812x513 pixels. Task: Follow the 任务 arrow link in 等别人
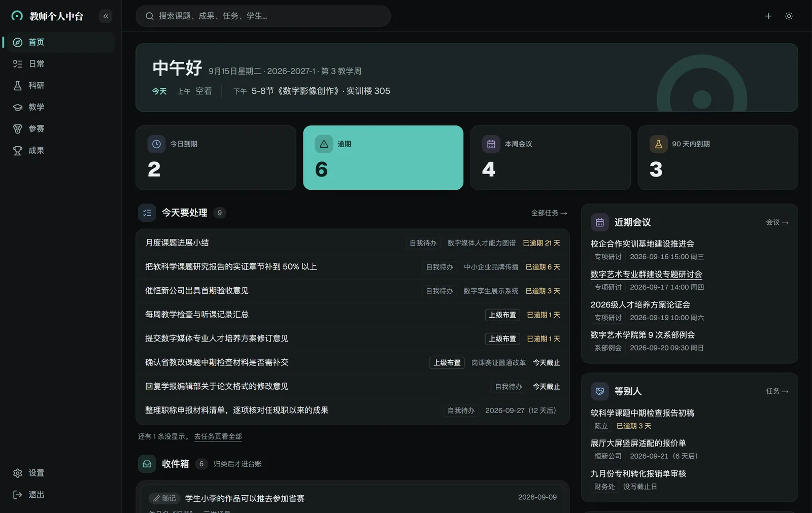(777, 391)
